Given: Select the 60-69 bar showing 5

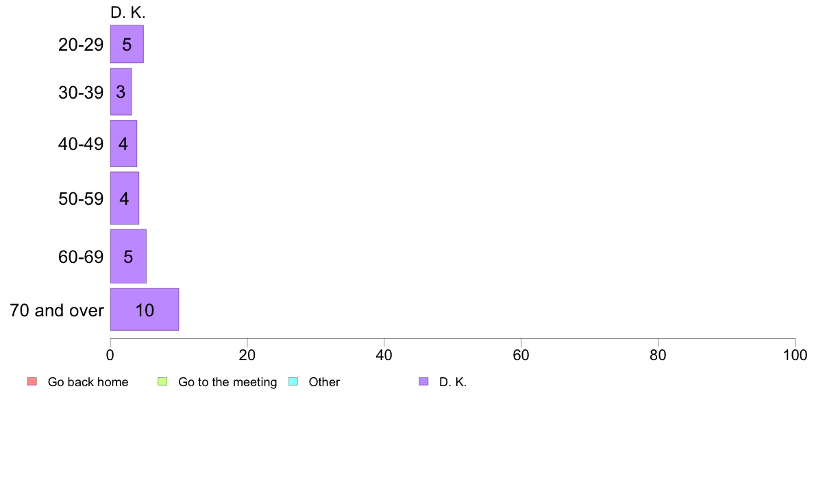Looking at the screenshot, I should [128, 257].
